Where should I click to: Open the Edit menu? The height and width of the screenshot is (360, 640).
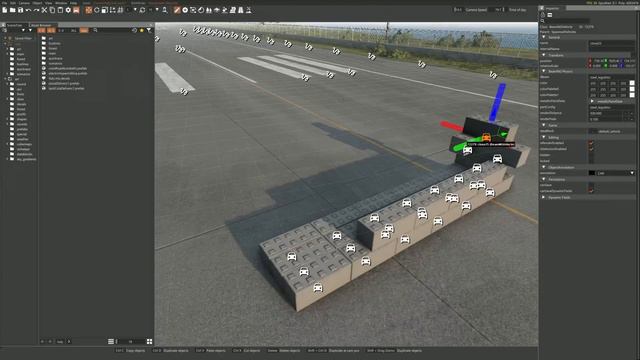click(13, 3)
